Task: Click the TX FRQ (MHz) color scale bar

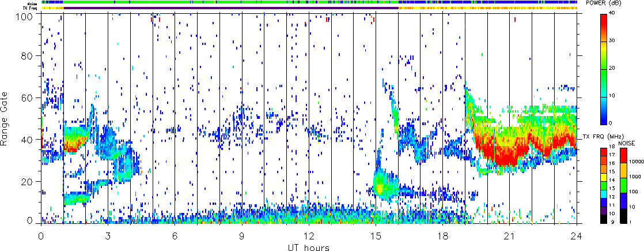Action: click(603, 186)
